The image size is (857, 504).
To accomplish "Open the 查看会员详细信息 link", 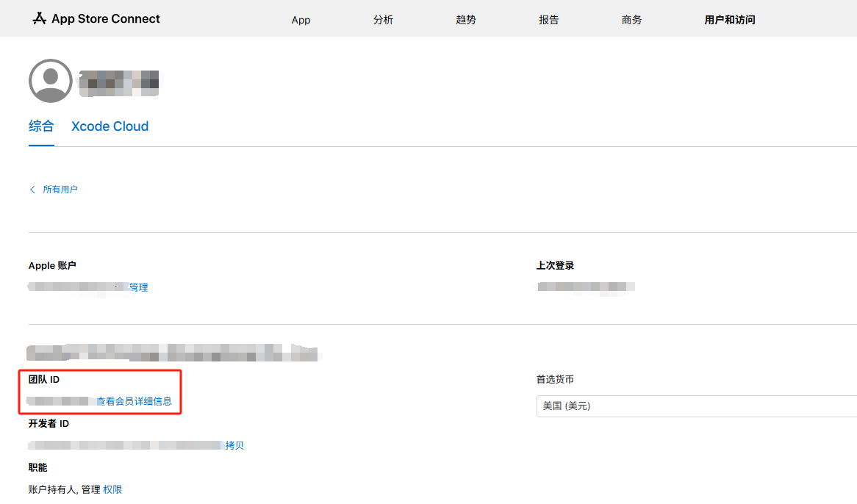I will point(134,401).
